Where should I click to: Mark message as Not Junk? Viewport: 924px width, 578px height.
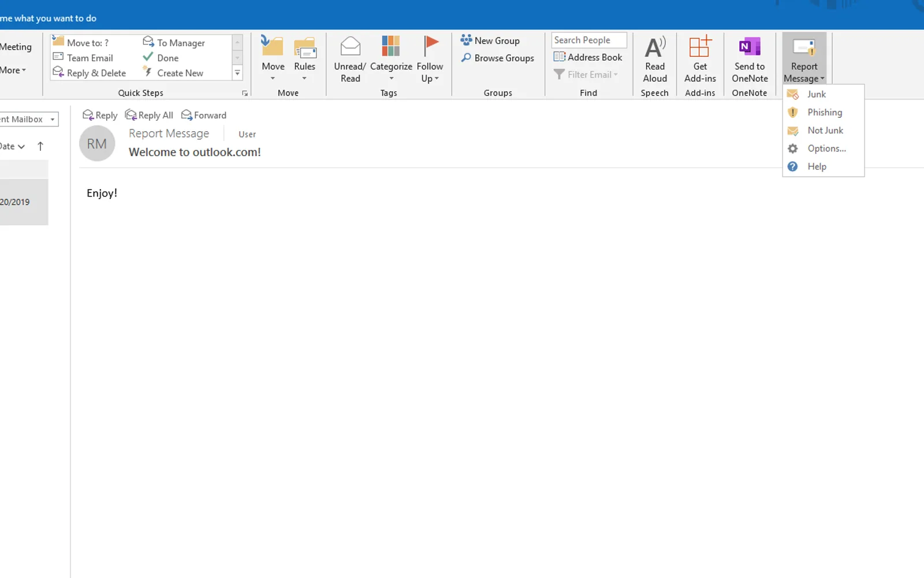pos(823,130)
